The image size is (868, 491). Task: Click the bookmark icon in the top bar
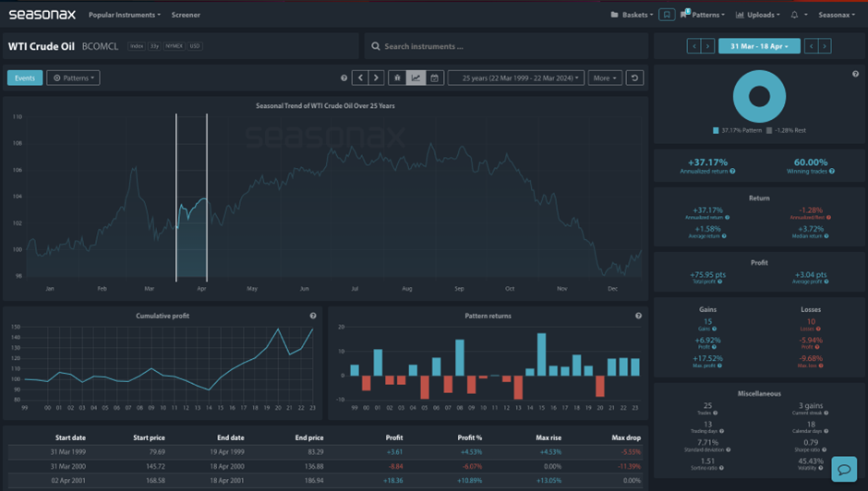(667, 15)
